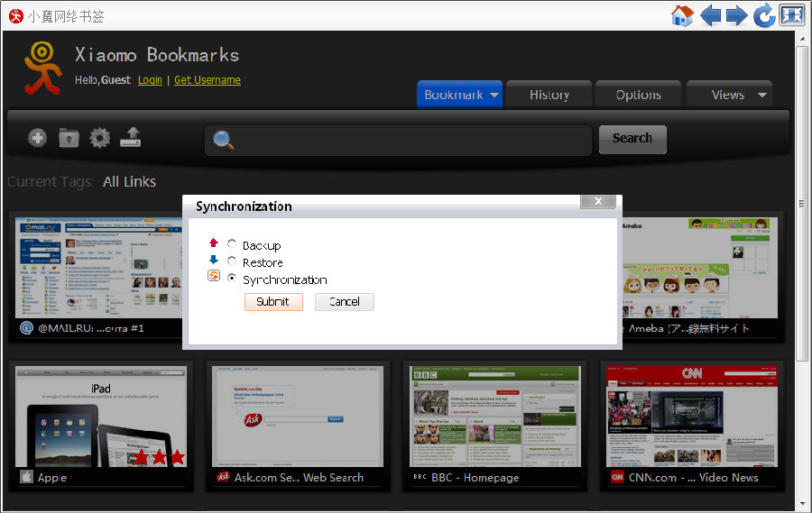The height and width of the screenshot is (513, 812).
Task: Select the Synchronization radio option
Action: pos(233,279)
